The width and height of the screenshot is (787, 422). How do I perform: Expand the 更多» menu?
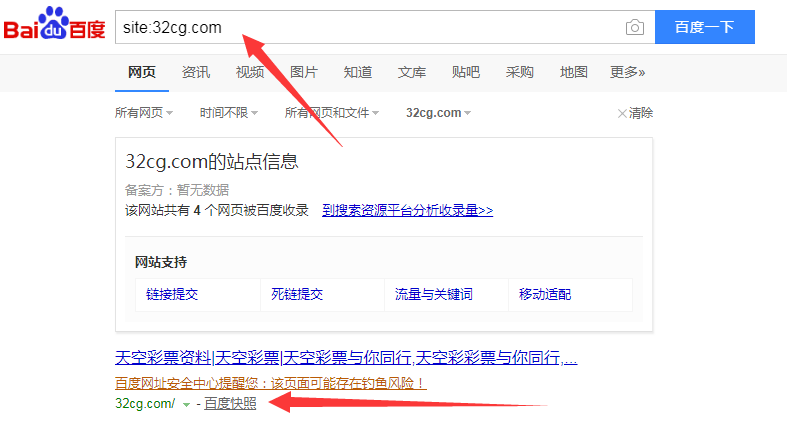(627, 73)
